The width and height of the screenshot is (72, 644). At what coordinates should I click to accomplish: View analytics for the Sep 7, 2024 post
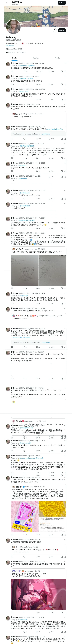(x=49, y=71)
